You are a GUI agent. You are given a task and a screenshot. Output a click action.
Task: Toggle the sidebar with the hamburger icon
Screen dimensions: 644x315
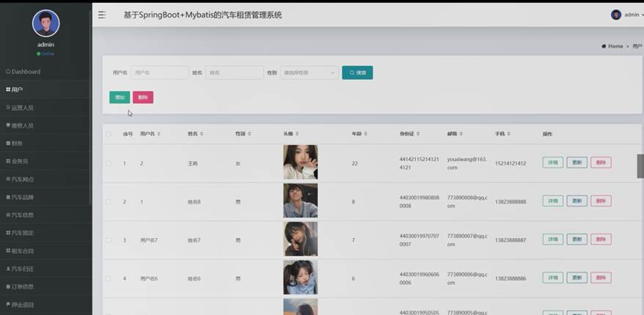[x=102, y=15]
